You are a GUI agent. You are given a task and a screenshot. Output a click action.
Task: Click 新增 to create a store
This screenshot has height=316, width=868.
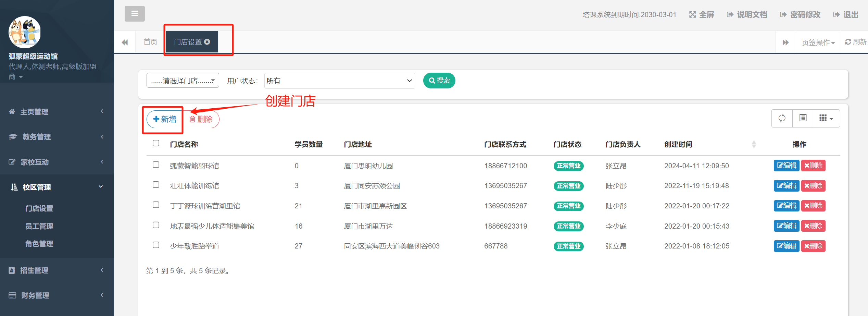[x=164, y=119]
